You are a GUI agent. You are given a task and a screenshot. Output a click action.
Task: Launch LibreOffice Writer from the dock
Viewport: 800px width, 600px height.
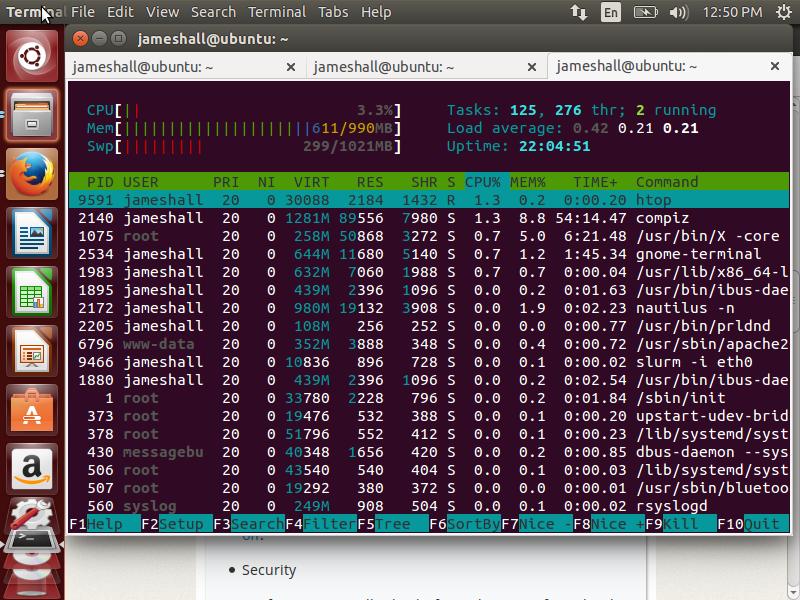point(32,236)
